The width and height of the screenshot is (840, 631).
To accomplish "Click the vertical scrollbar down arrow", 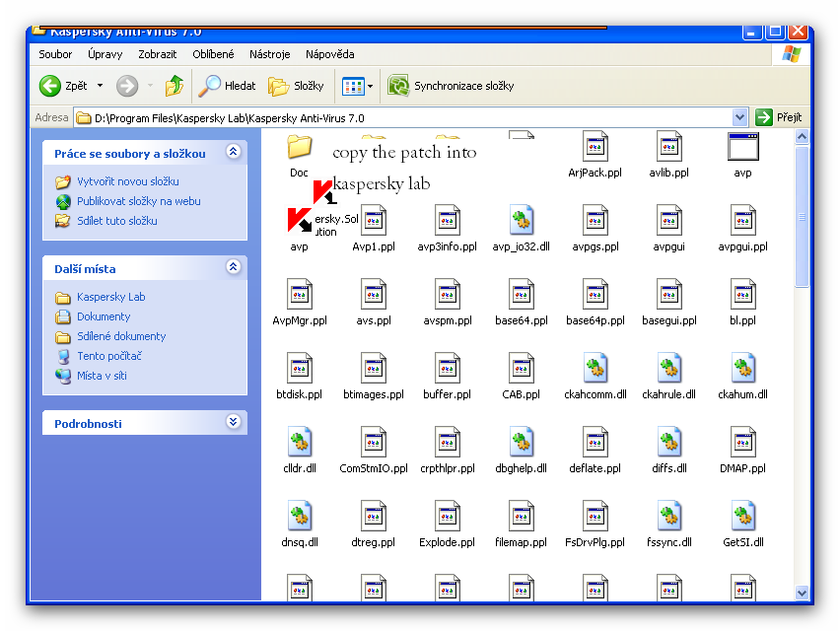I will tap(802, 593).
